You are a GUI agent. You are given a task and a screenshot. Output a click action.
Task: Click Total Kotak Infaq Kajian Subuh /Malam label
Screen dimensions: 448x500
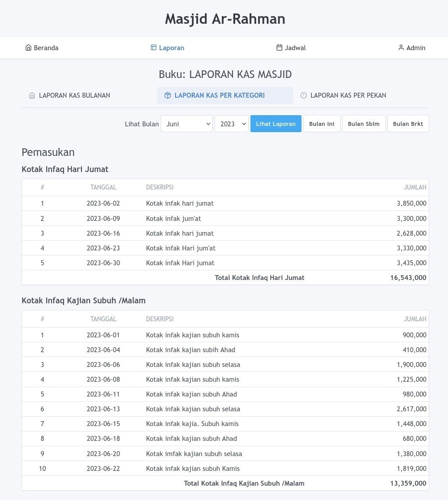click(244, 483)
